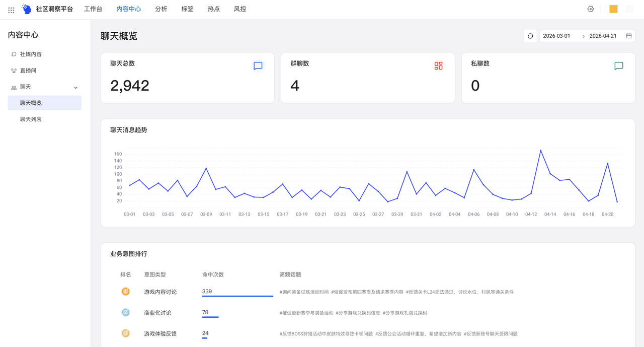644x347 pixels.
Task: Open the settings gear icon
Action: [x=591, y=9]
